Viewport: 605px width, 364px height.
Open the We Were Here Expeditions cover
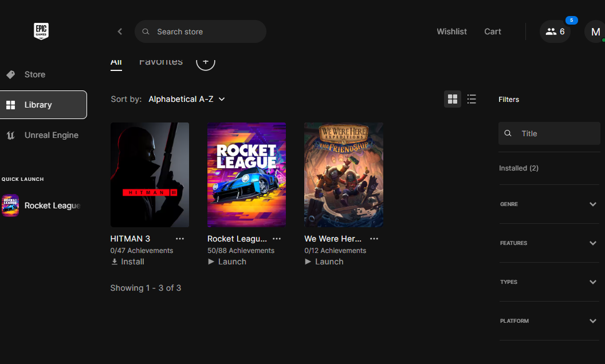coord(343,175)
